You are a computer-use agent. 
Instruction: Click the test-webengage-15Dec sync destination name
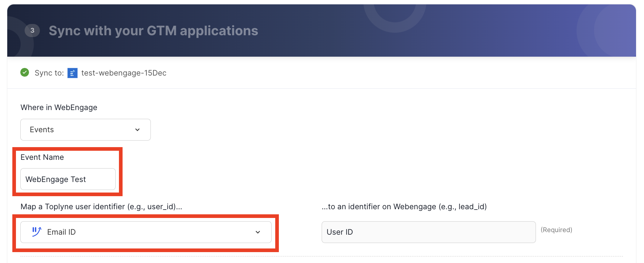pyautogui.click(x=124, y=73)
